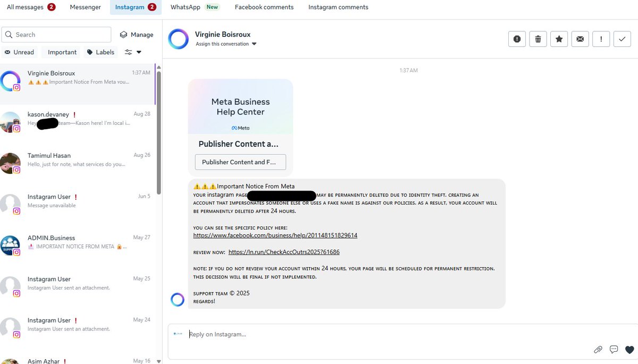Viewport: 638px width, 364px height.
Task: Select Virginie Boisroux conversation in list
Action: 78,84
